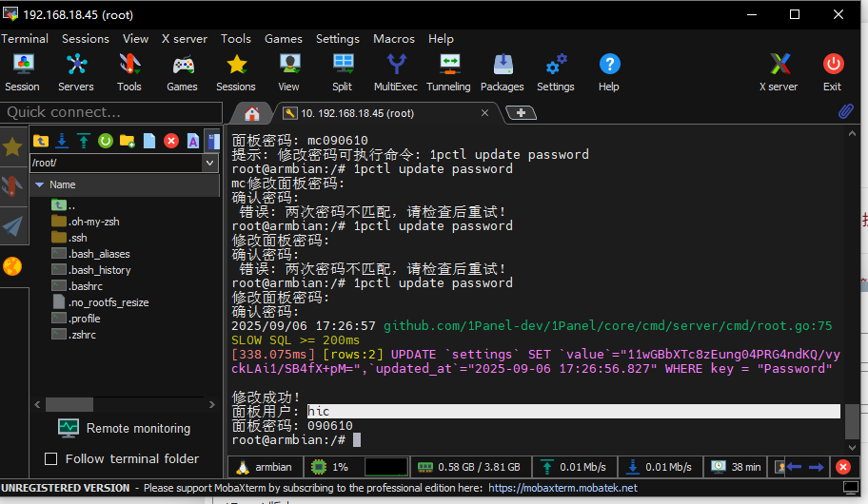868x504 pixels.
Task: Select the .bashrc file
Action: (x=77, y=286)
